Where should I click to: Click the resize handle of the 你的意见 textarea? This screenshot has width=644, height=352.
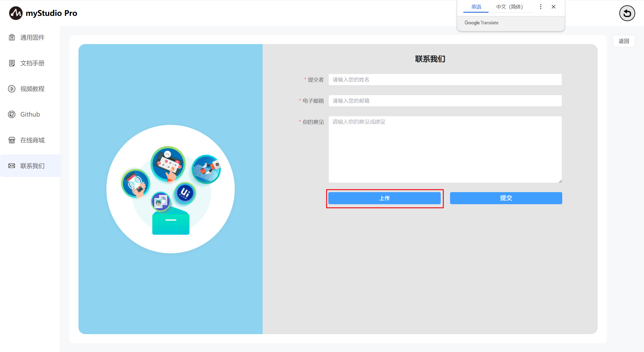coord(560,181)
